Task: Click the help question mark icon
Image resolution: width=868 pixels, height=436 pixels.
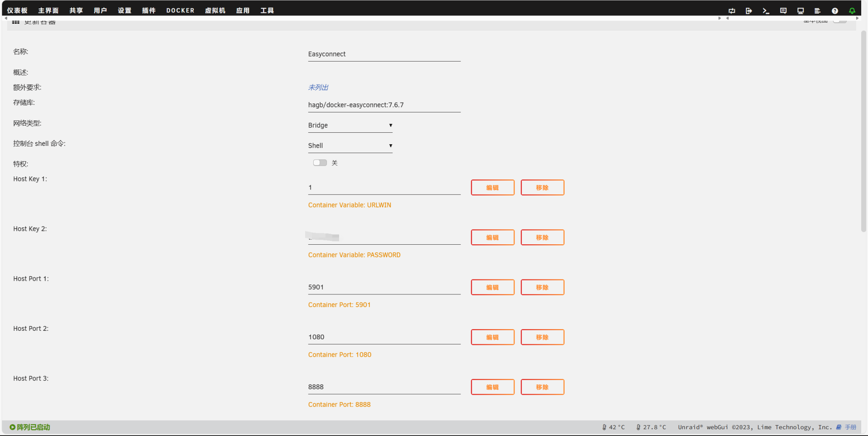Action: coord(835,11)
